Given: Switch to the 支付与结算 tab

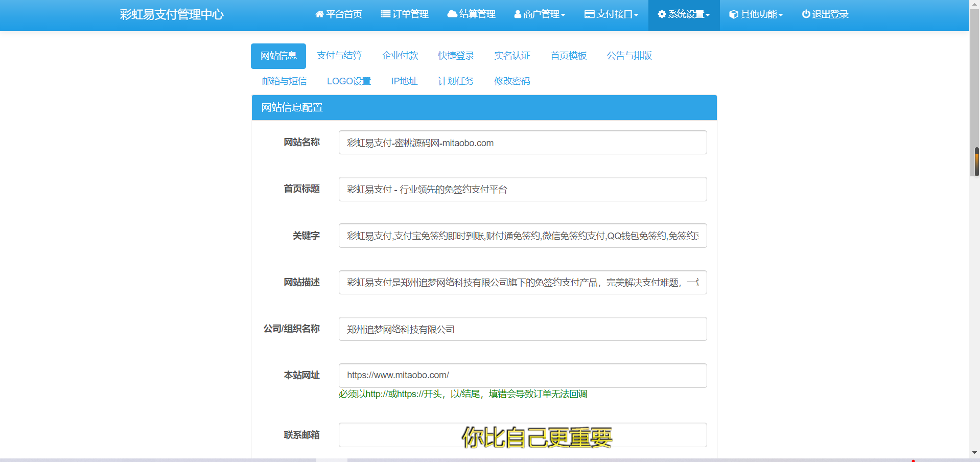Looking at the screenshot, I should pyautogui.click(x=339, y=56).
